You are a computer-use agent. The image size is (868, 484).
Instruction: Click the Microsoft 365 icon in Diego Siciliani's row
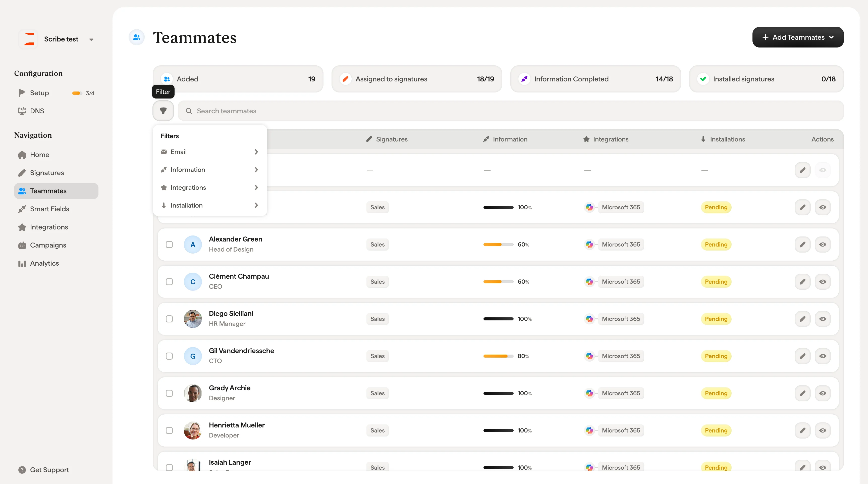(589, 319)
